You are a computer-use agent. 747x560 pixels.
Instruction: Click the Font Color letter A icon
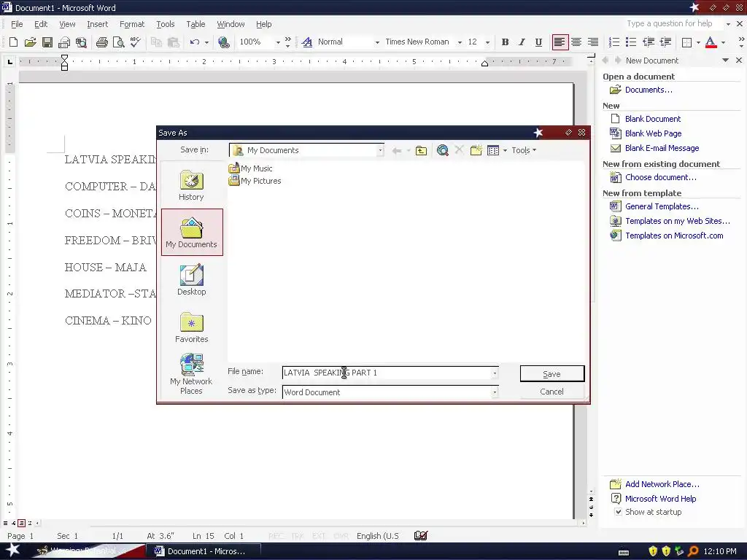711,42
